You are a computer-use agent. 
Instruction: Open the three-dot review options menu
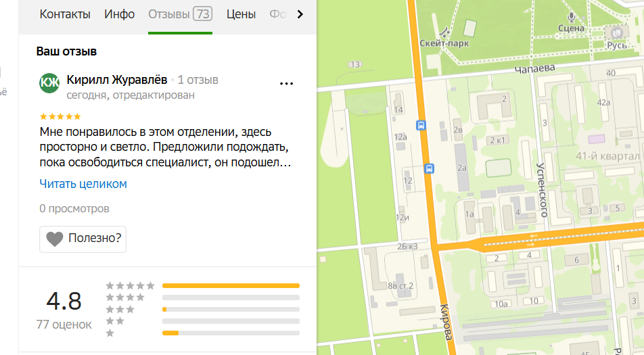tap(286, 83)
